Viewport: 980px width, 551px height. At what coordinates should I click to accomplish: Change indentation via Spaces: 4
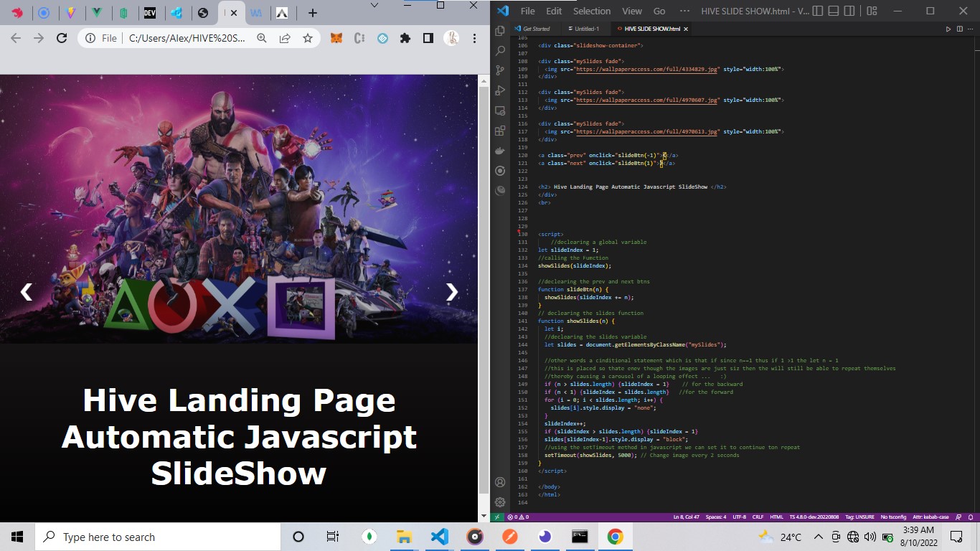click(716, 517)
